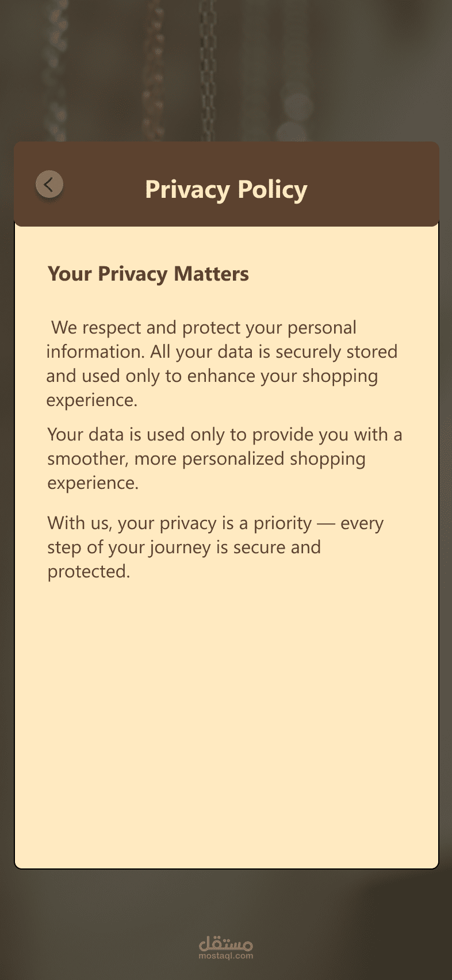Open the mostaql.com watermark link

coord(226,956)
